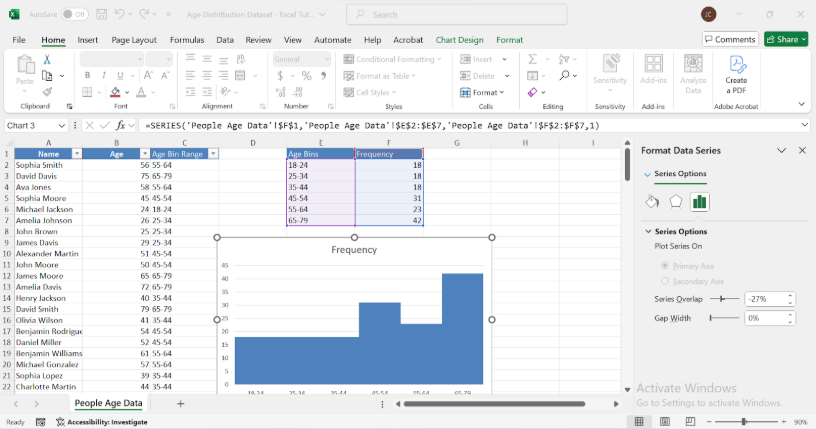
Task: Click the Analyze Data icon
Action: [693, 70]
